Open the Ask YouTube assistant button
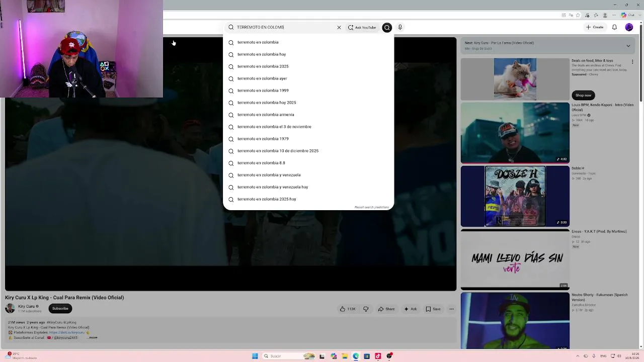This screenshot has height=362, width=644. pyautogui.click(x=362, y=28)
